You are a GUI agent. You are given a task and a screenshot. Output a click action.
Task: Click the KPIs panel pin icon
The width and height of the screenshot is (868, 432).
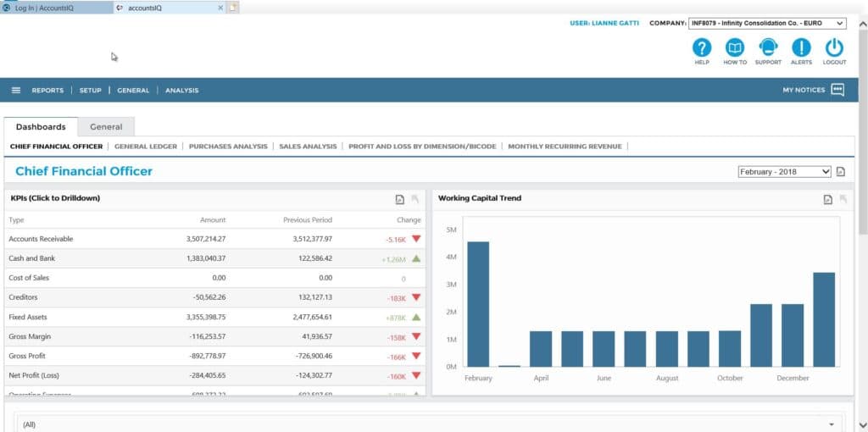(415, 200)
